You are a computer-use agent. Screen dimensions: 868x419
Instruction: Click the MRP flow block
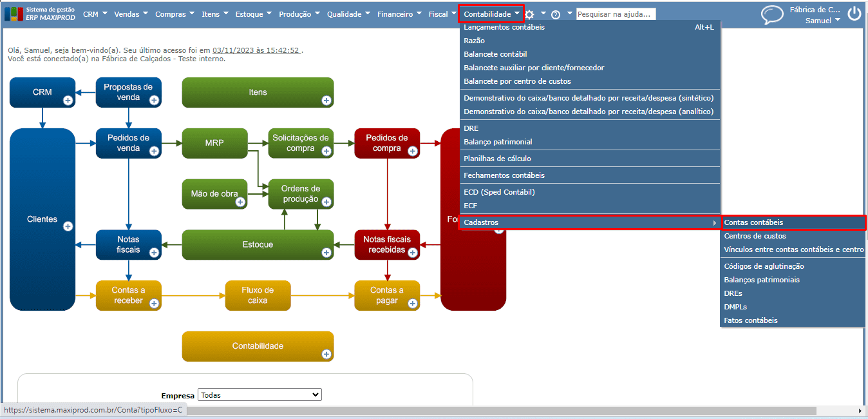214,143
